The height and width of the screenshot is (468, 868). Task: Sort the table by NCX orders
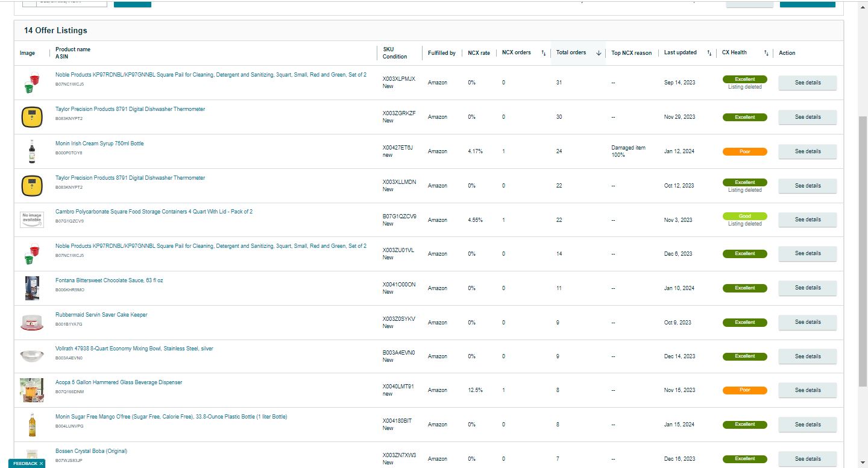tap(543, 53)
